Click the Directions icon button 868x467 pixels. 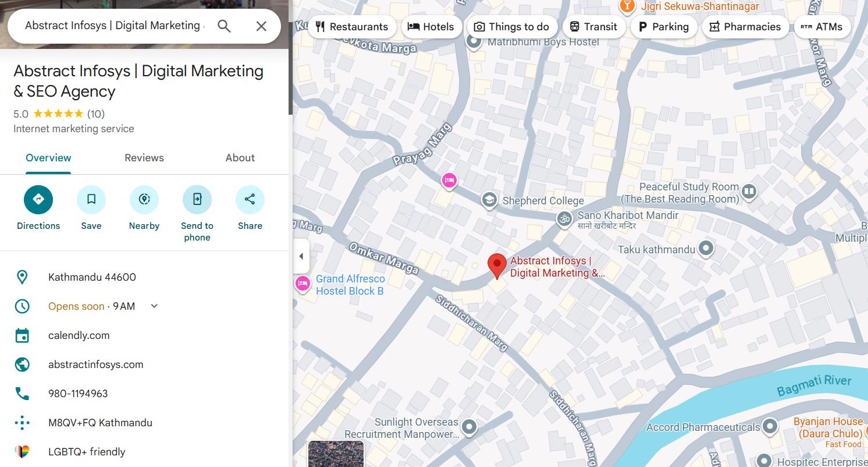(38, 200)
